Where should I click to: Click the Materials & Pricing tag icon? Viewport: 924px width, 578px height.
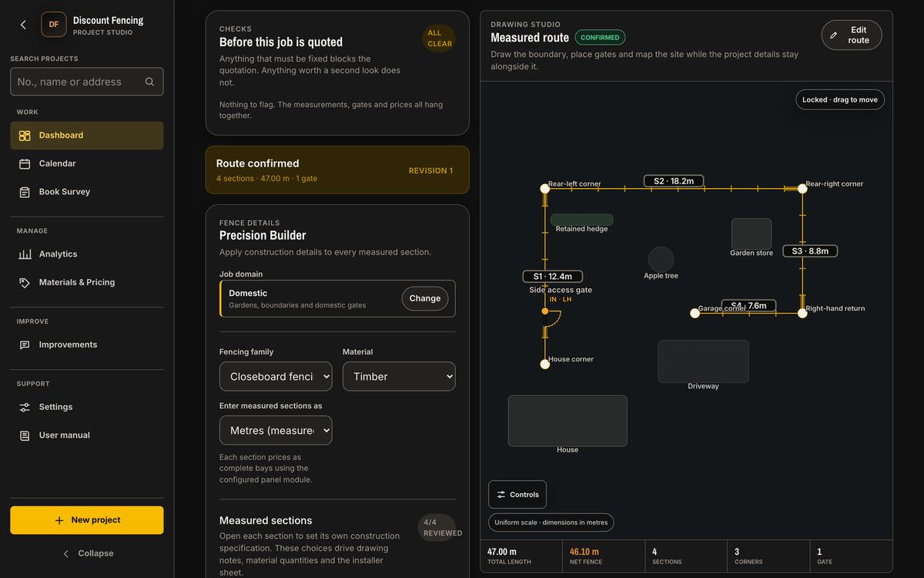tap(25, 283)
